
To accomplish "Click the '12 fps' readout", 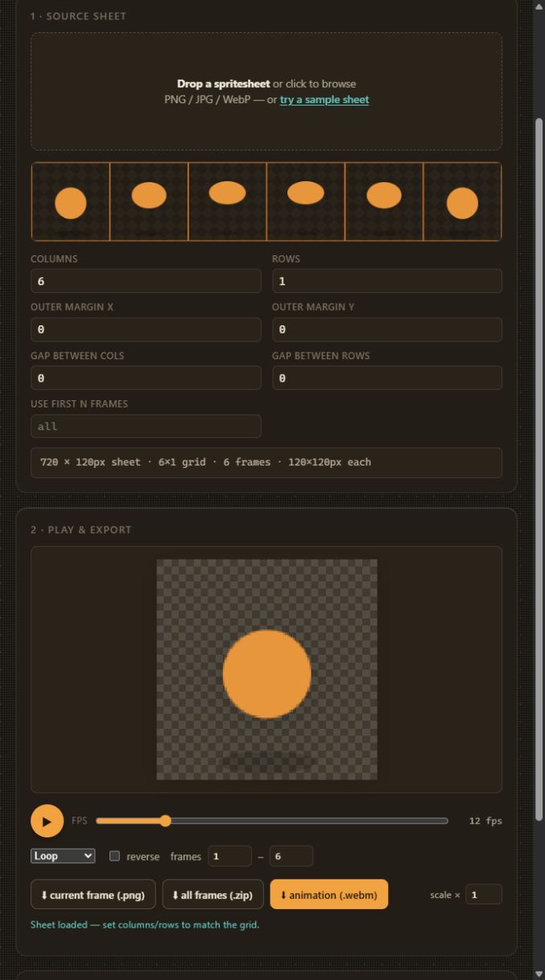I will [x=485, y=821].
